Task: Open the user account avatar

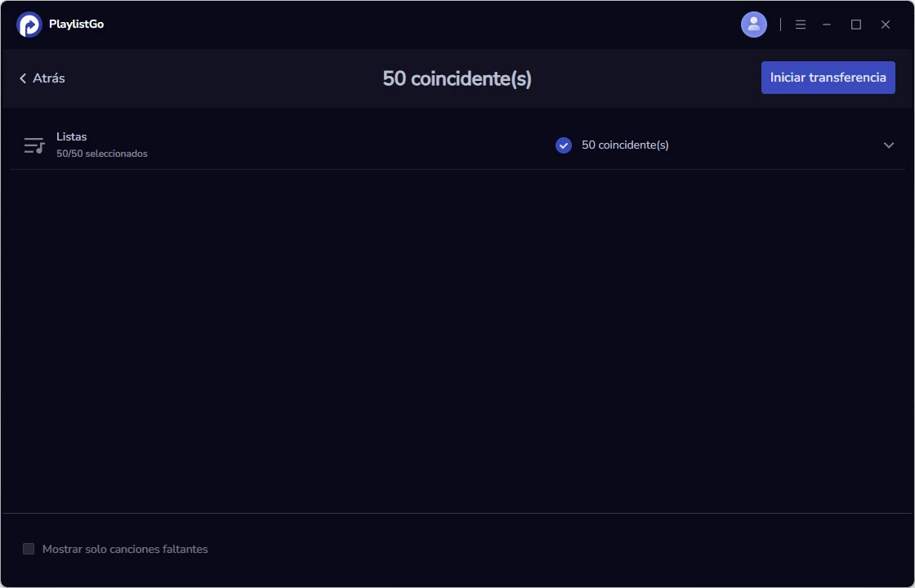Action: (753, 24)
